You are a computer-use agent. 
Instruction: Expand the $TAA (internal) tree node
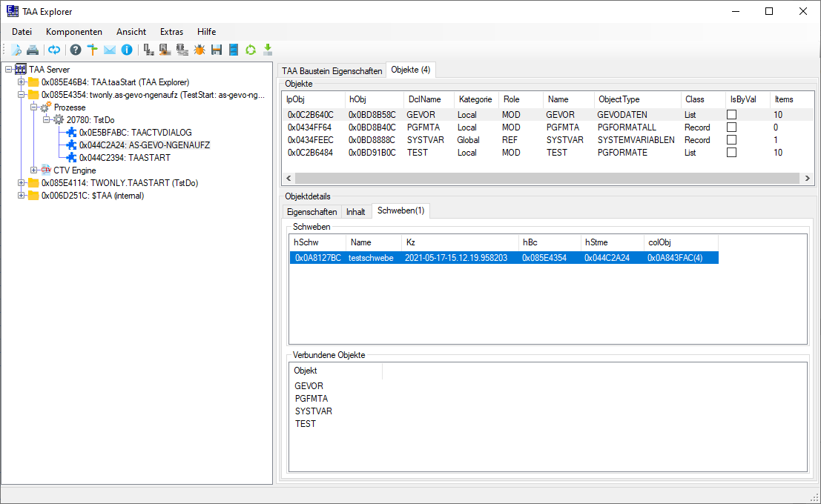(22, 196)
